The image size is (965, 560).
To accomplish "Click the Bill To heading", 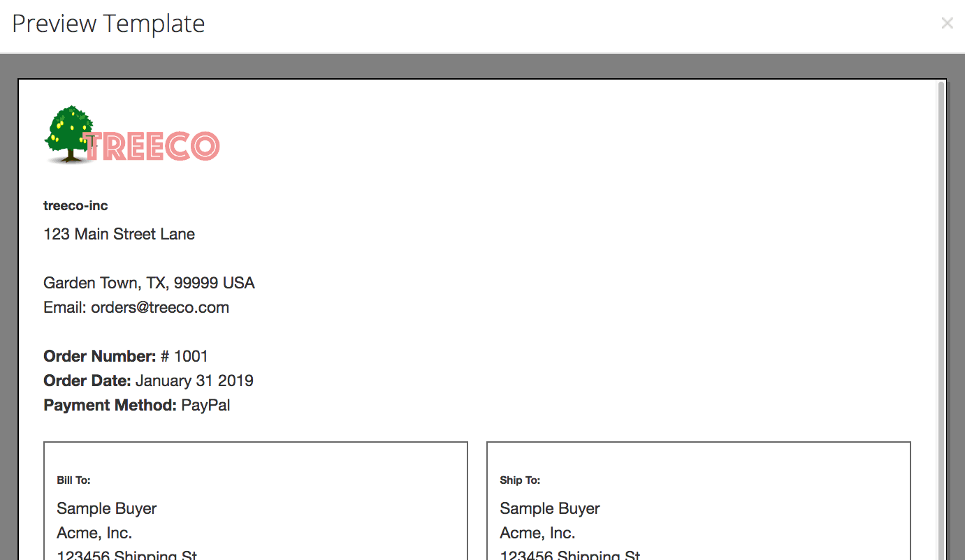I will point(73,480).
